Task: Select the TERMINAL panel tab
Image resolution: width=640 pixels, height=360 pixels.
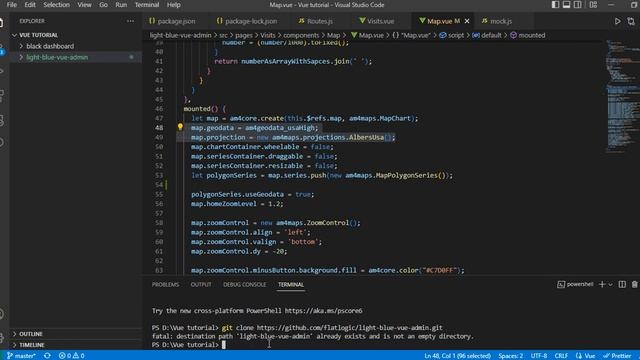Action: pos(291,284)
